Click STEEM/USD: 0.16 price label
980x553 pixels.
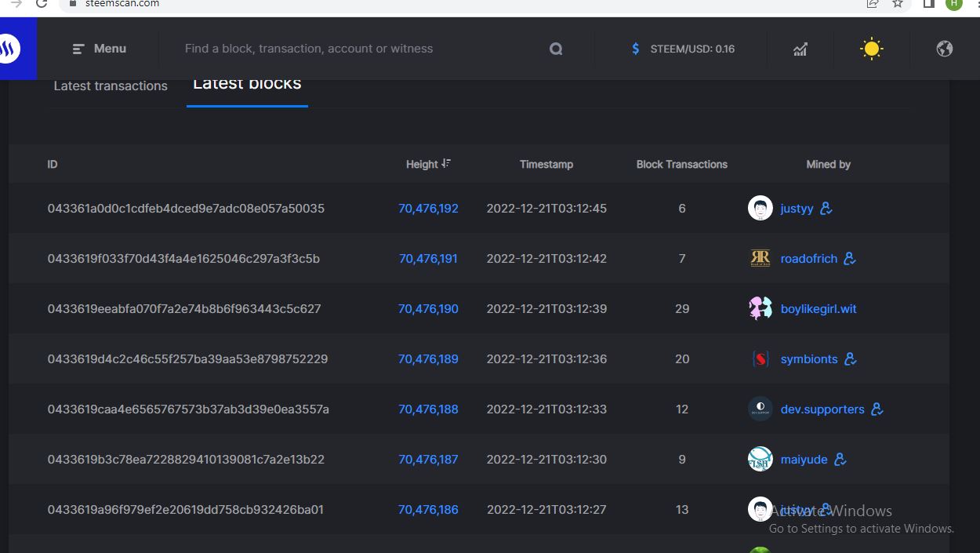tap(692, 49)
